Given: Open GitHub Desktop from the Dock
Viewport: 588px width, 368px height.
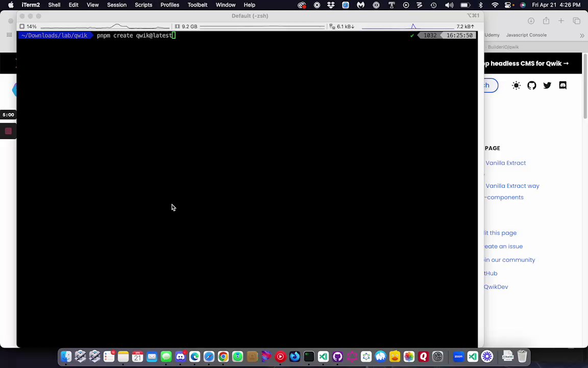Looking at the screenshot, I should (337, 356).
